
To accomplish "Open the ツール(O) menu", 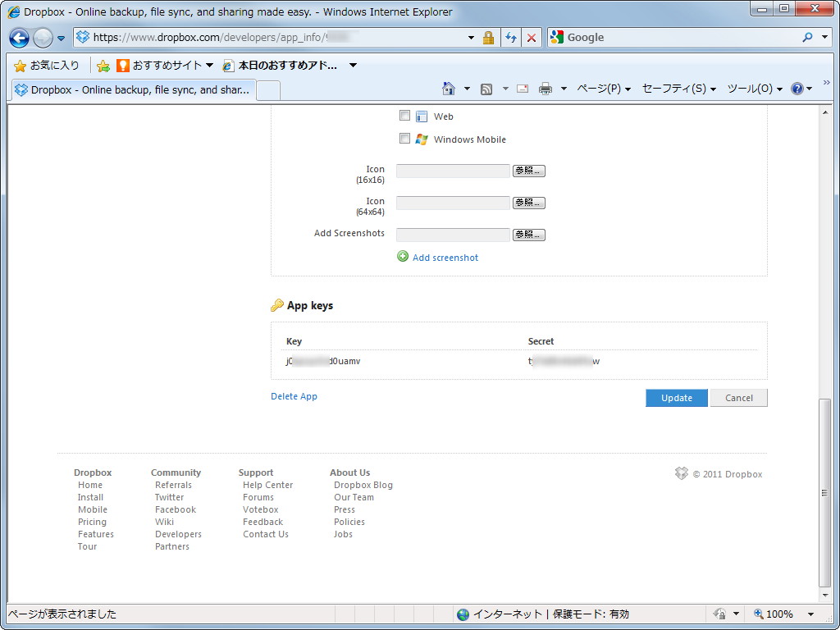I will tap(755, 89).
